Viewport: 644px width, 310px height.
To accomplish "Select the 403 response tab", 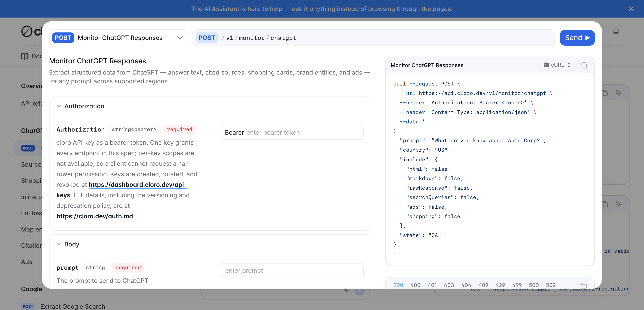I will point(449,285).
